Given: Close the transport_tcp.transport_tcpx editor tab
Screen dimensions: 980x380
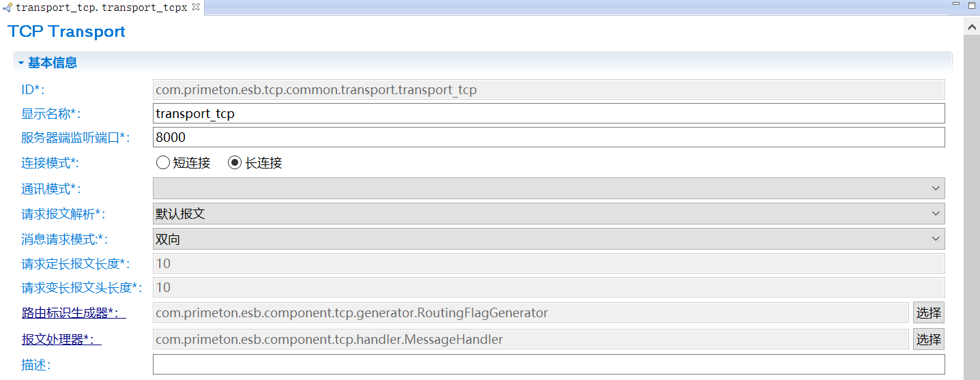Looking at the screenshot, I should [x=196, y=7].
